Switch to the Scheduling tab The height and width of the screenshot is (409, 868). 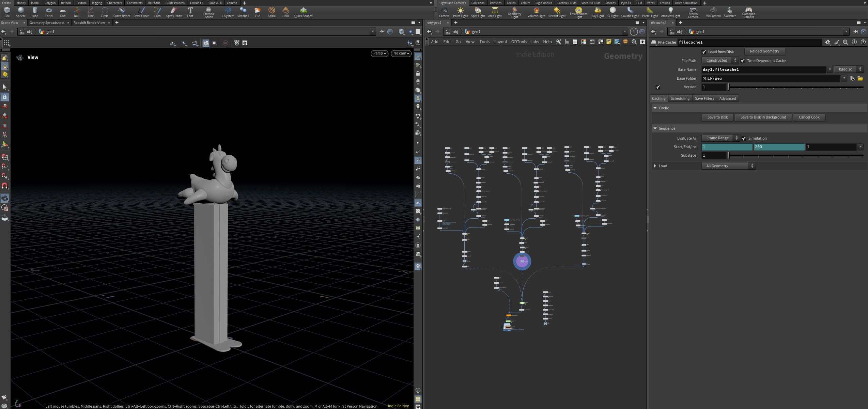[680, 98]
